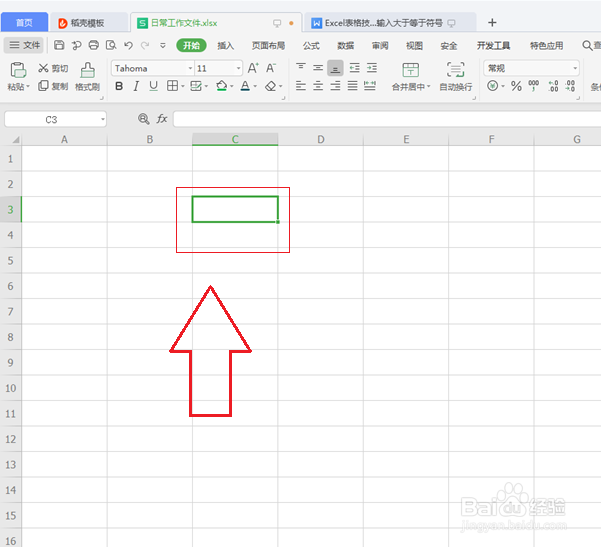Click currency format icon
Viewport: 601px width, 547px height.
click(493, 86)
